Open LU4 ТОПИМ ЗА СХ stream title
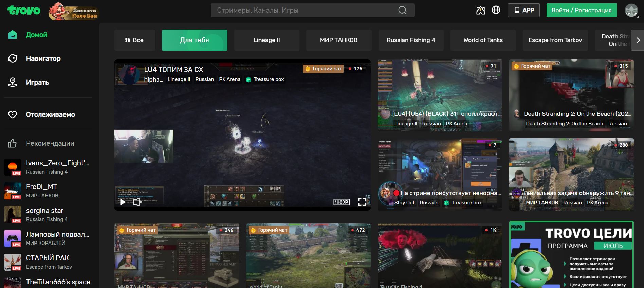Viewport: 644px width, 288px height. coord(173,70)
